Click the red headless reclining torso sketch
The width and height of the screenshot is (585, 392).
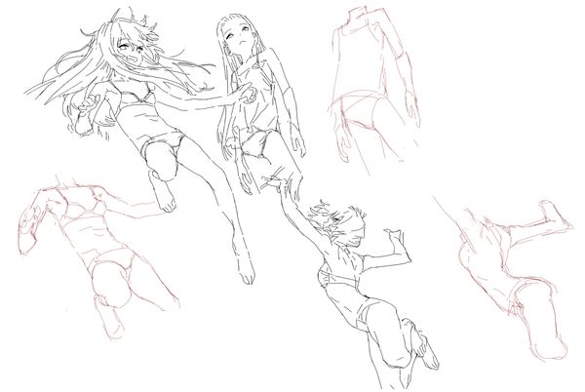tap(97, 257)
